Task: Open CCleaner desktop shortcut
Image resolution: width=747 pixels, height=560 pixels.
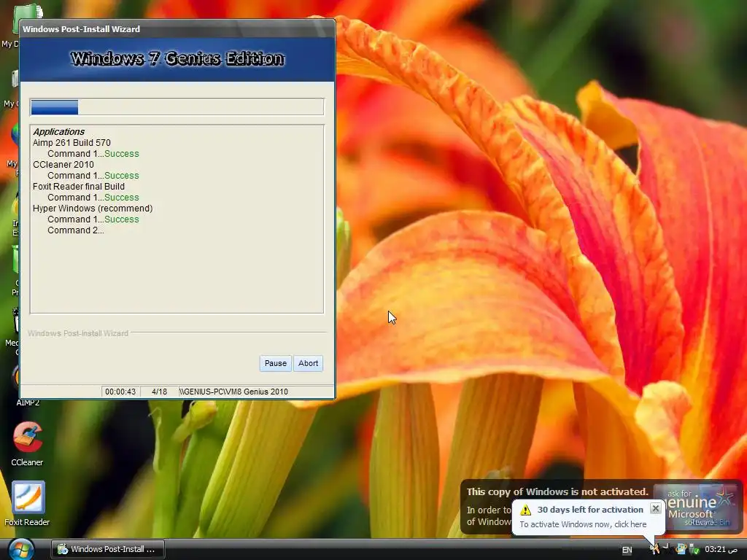Action: 27,444
